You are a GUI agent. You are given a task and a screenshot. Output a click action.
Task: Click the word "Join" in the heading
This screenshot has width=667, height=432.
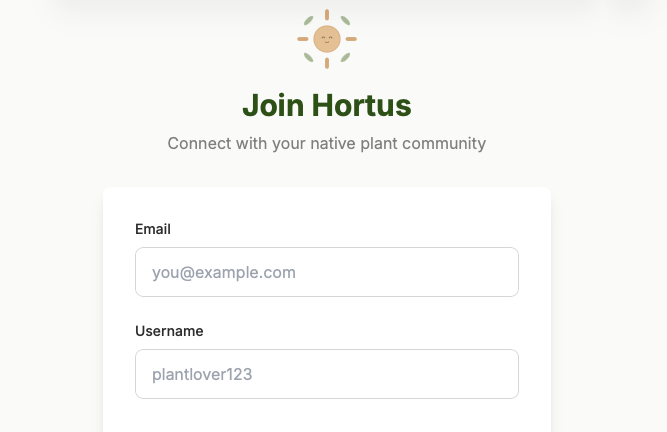(273, 105)
